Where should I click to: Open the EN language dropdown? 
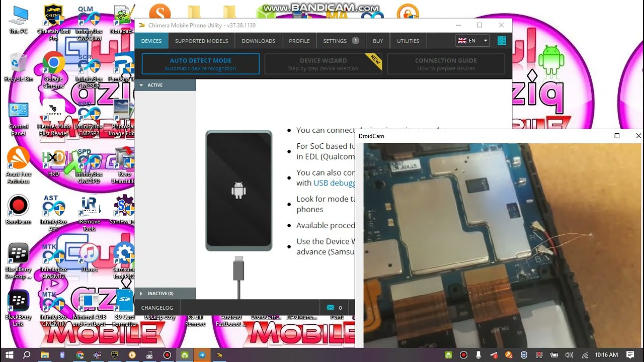(x=472, y=41)
